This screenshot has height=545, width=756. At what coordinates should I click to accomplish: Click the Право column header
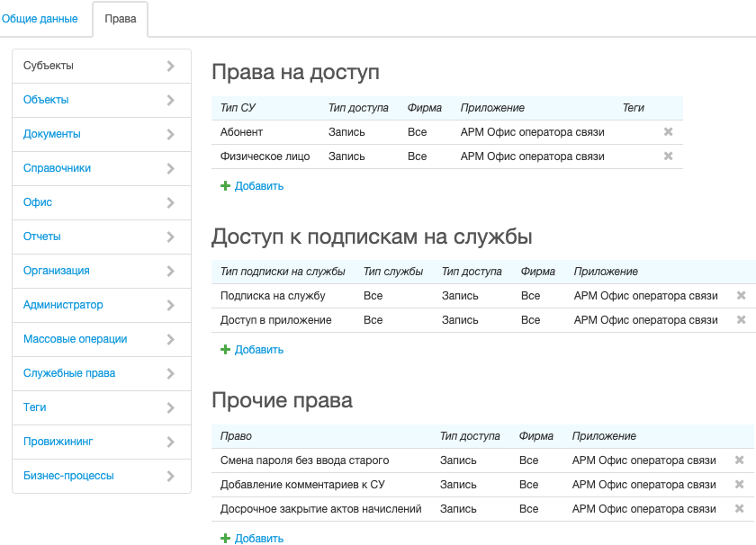pyautogui.click(x=236, y=436)
